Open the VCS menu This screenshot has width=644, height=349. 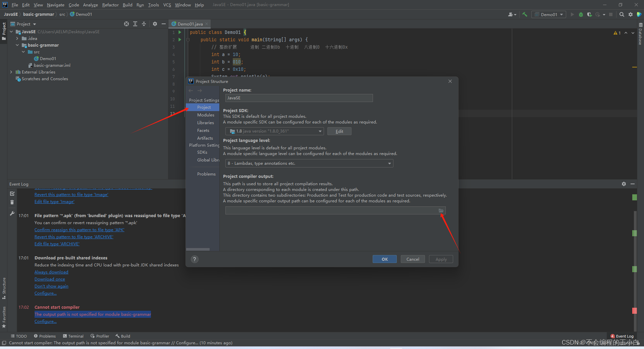(167, 5)
